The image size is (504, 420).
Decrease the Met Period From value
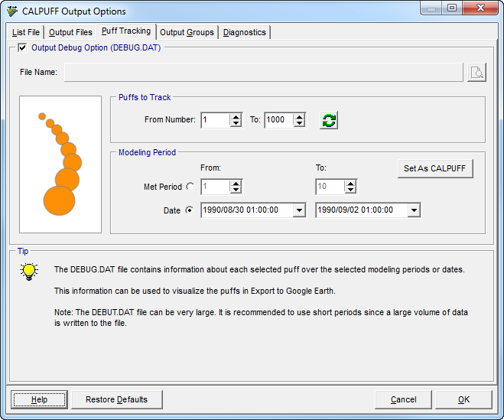click(x=236, y=190)
